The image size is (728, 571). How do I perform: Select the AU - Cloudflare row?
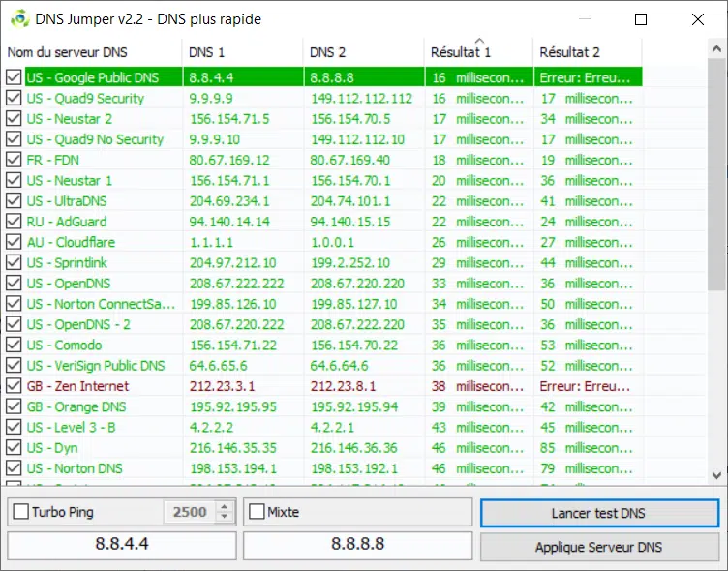point(324,242)
